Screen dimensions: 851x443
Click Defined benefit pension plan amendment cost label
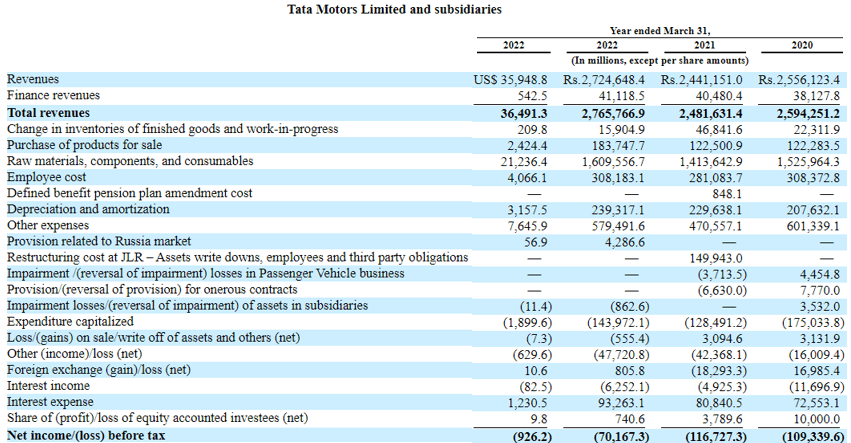(129, 193)
